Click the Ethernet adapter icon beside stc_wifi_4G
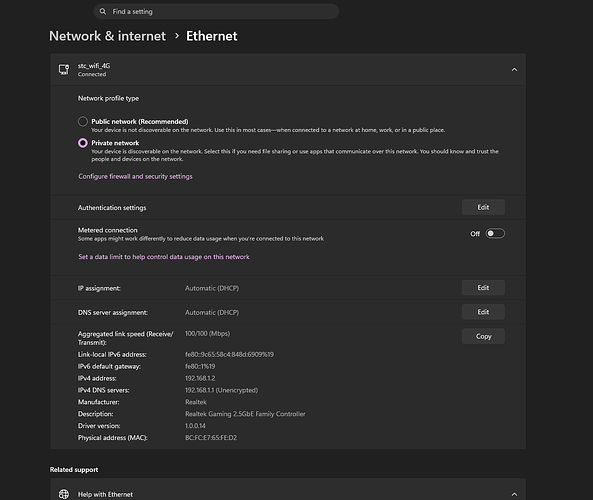Image resolution: width=593 pixels, height=500 pixels. pyautogui.click(x=64, y=69)
